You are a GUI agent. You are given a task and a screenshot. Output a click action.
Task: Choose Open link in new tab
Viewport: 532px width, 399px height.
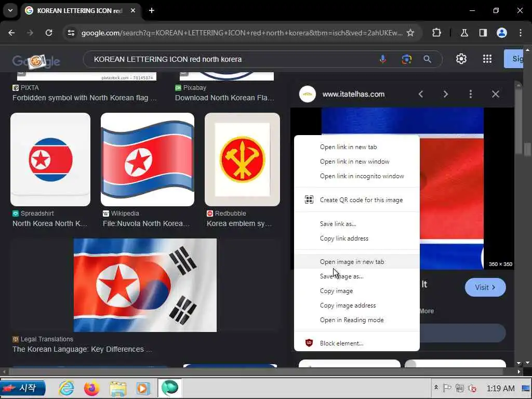tap(357, 147)
